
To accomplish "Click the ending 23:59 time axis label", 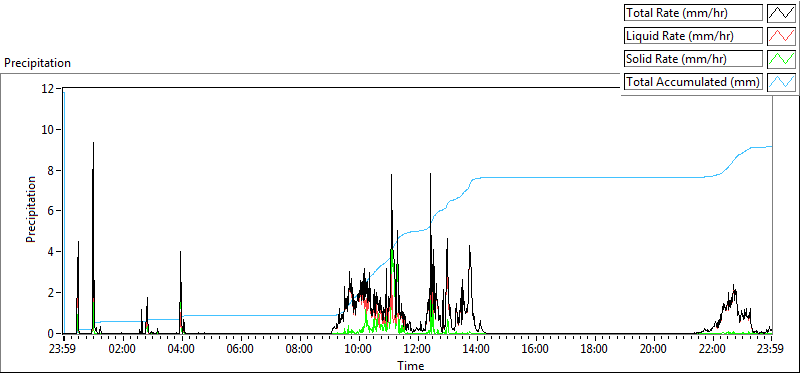I will [x=771, y=350].
